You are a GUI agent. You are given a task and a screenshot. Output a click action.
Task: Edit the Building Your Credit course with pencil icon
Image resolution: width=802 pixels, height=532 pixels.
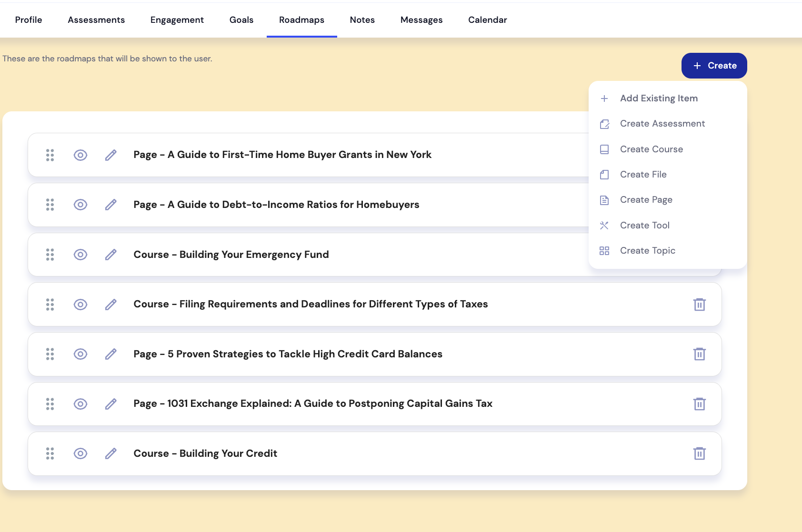[x=111, y=453]
